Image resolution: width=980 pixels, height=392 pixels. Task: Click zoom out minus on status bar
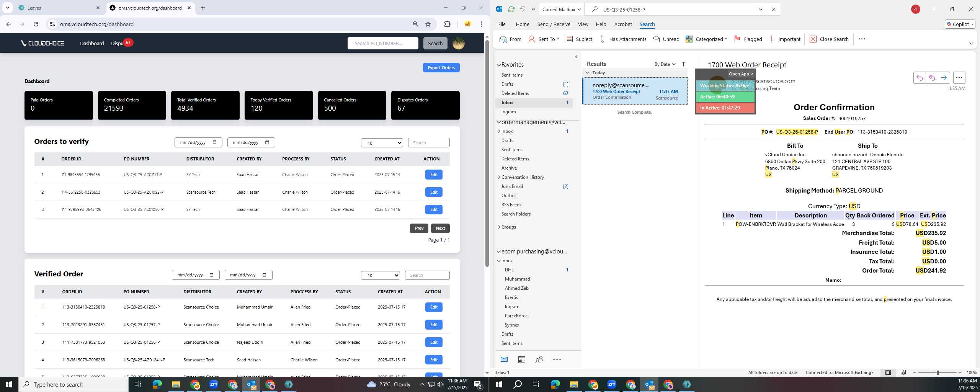pos(915,372)
